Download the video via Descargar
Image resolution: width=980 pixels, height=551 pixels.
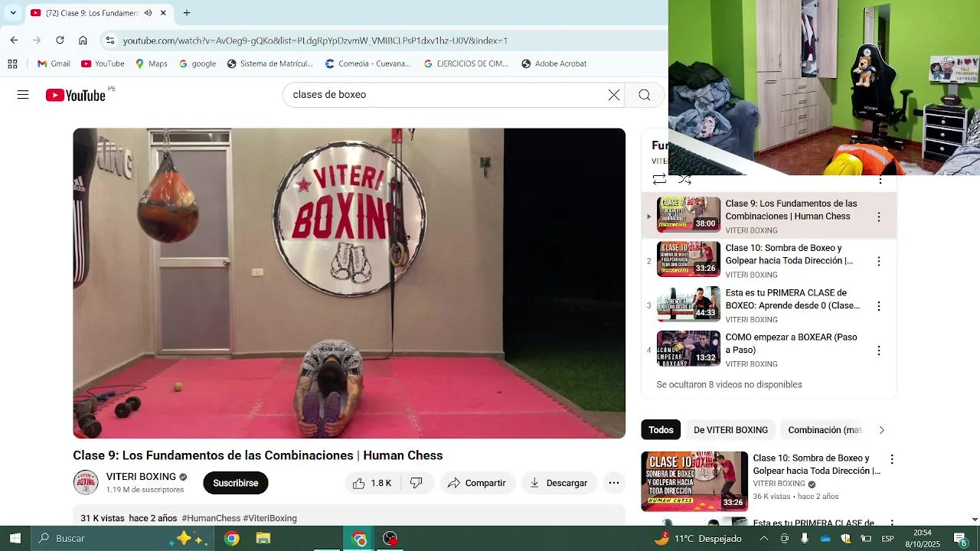(x=558, y=483)
